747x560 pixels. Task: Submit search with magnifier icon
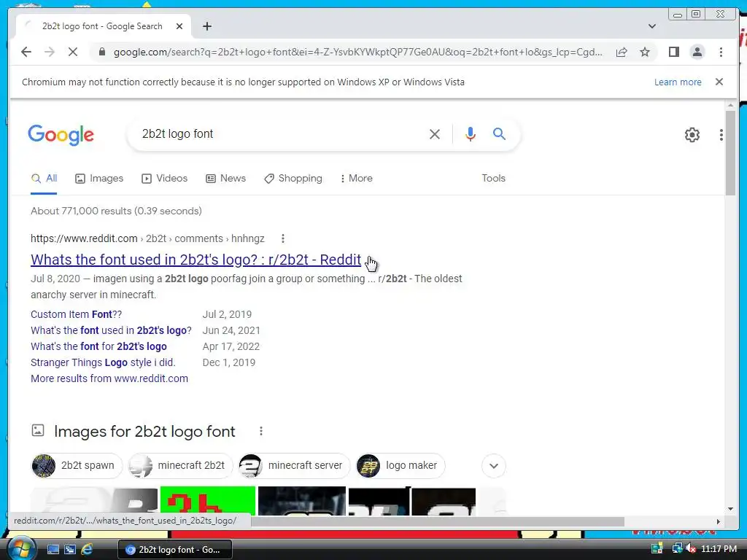pos(499,134)
